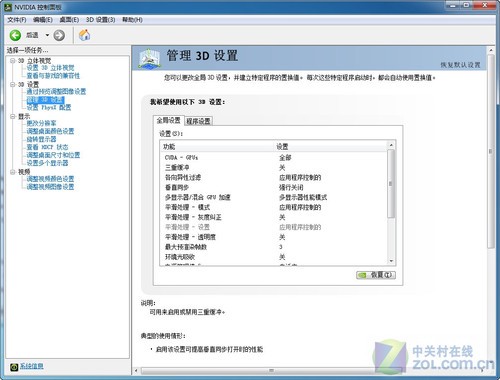The width and height of the screenshot is (500, 380).
Task: Click the settings list scrollbar thumb
Action: pyautogui.click(x=391, y=184)
